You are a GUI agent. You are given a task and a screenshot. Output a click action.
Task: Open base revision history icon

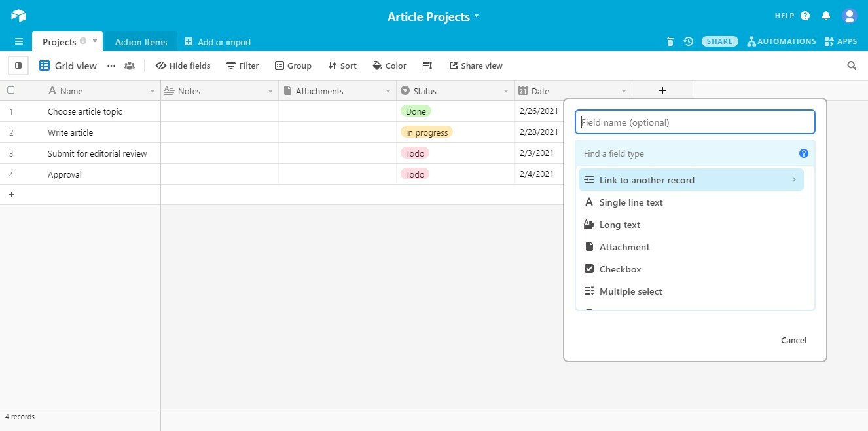tap(688, 41)
